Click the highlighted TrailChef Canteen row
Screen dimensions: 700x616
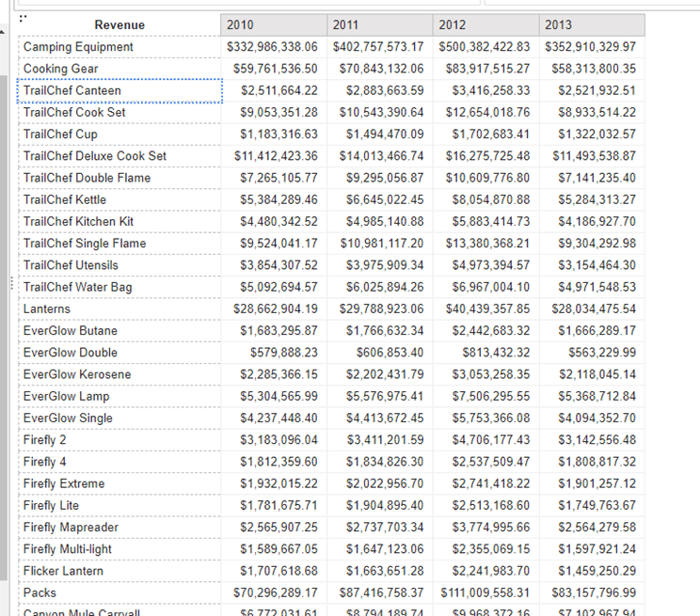tap(119, 90)
